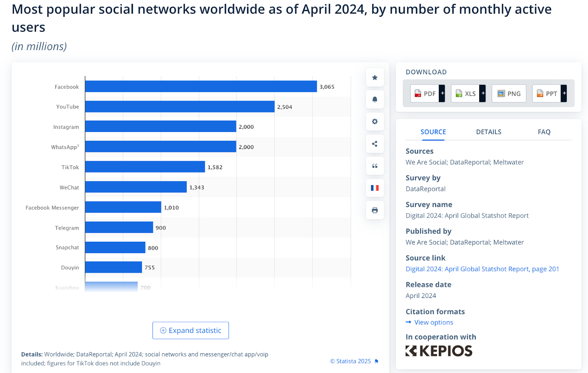This screenshot has height=373, width=588.
Task: Click the Telegram bar in chart
Action: 119,227
